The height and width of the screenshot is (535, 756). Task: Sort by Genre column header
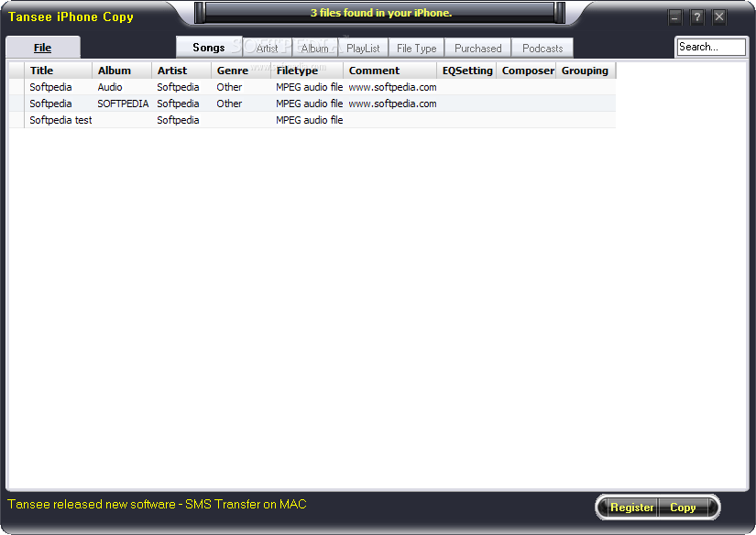[x=241, y=71]
